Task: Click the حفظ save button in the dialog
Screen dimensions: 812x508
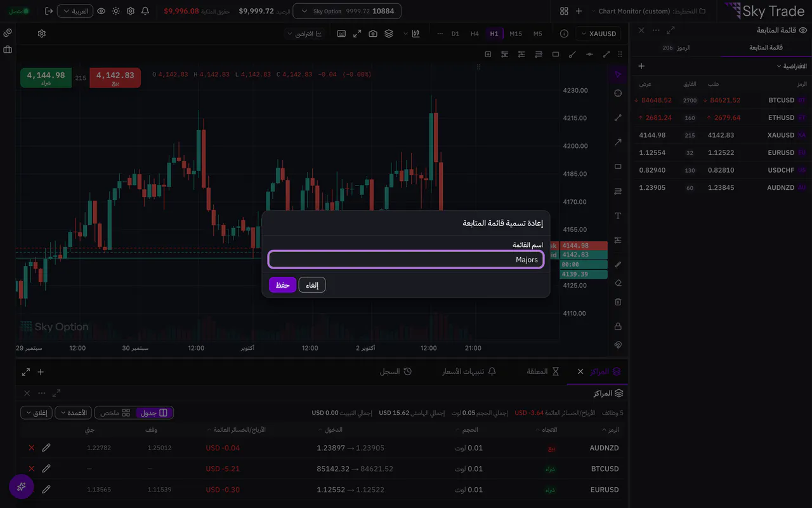Action: coord(282,285)
